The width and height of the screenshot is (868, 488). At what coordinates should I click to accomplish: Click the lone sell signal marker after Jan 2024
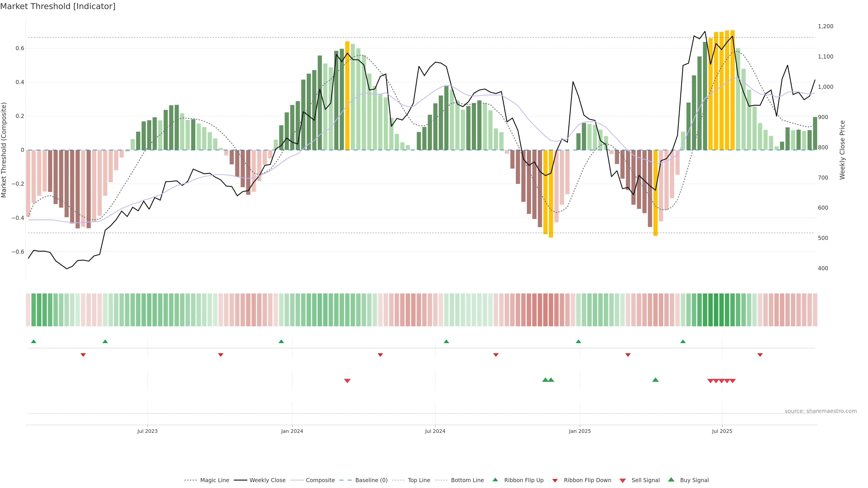[347, 381]
